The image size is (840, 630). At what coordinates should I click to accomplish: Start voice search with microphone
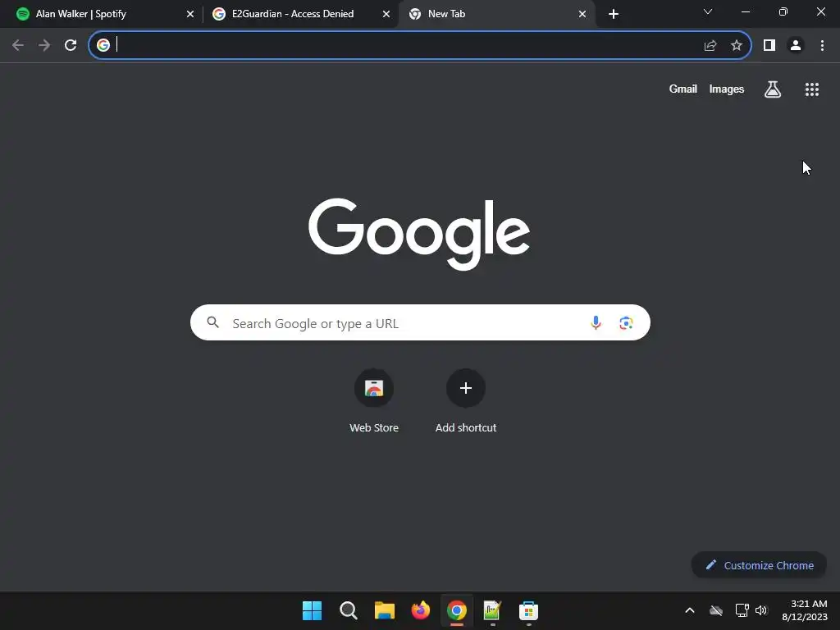tap(596, 322)
